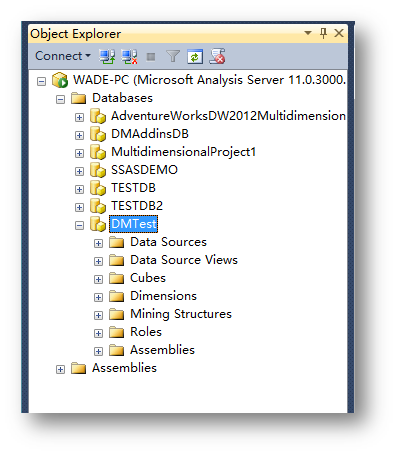This screenshot has width=397, height=455.
Task: Expand the Roles folder
Action: [x=98, y=333]
